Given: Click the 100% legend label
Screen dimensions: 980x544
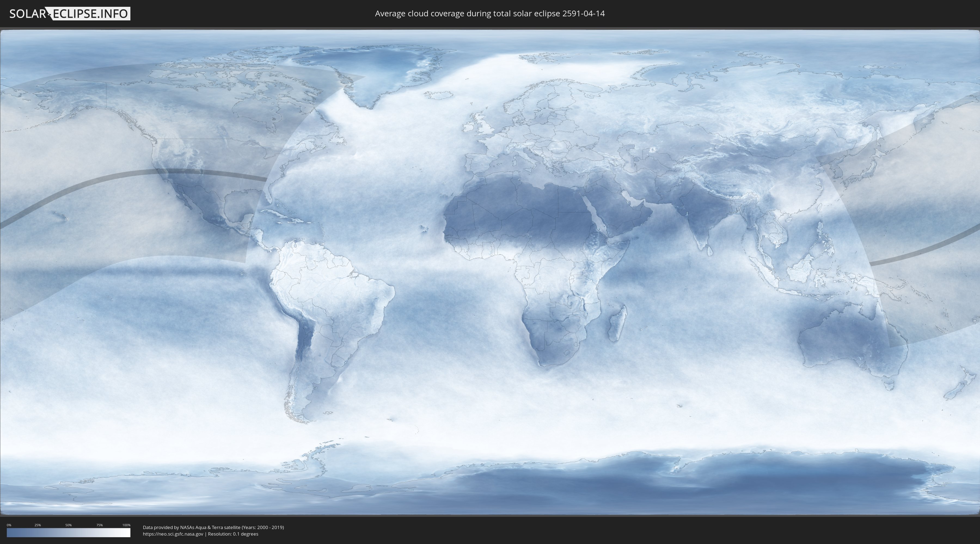Looking at the screenshot, I should [x=126, y=525].
